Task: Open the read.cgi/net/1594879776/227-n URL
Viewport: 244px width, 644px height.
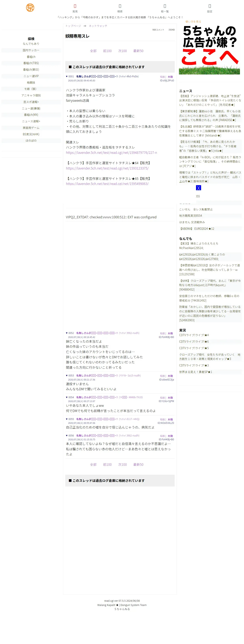Action: click(111, 153)
